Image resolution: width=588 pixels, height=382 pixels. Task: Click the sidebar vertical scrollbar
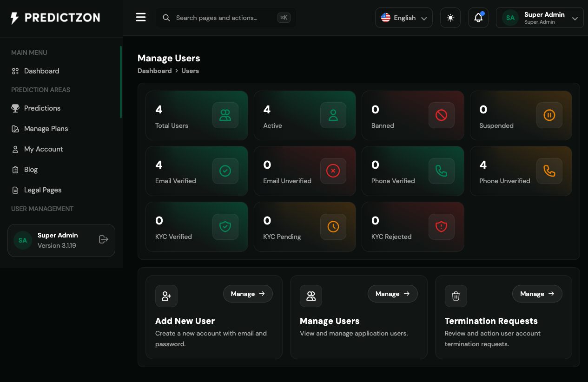point(121,82)
